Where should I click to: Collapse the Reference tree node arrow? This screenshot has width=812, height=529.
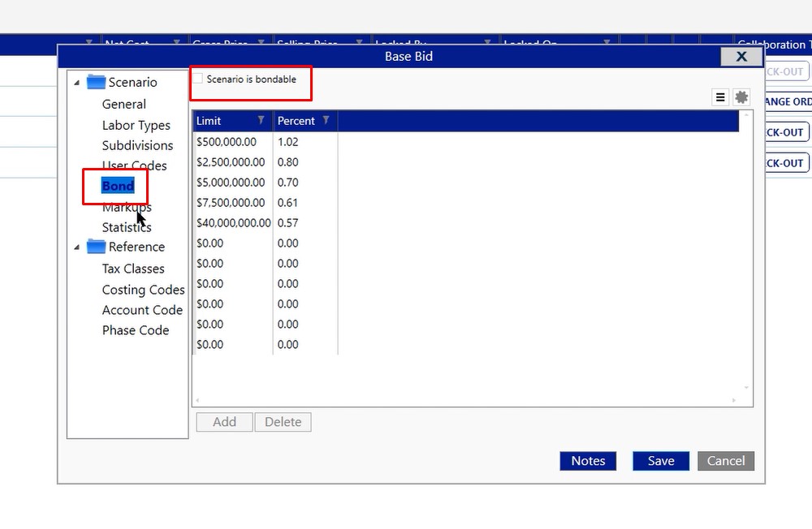pos(77,247)
